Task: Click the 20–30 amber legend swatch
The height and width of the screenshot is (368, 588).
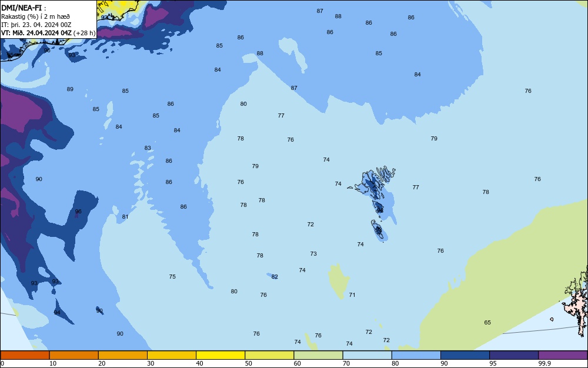Action: [x=123, y=355]
